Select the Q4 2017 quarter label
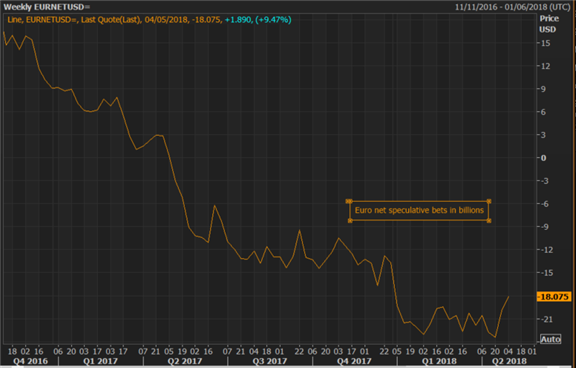Viewport: 576px width, 368px height. point(354,361)
